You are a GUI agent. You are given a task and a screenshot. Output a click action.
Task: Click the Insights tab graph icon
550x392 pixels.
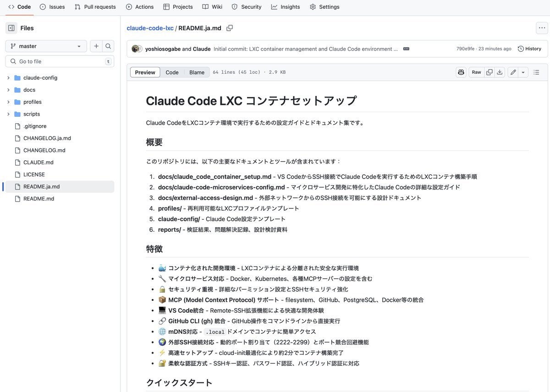tap(274, 7)
